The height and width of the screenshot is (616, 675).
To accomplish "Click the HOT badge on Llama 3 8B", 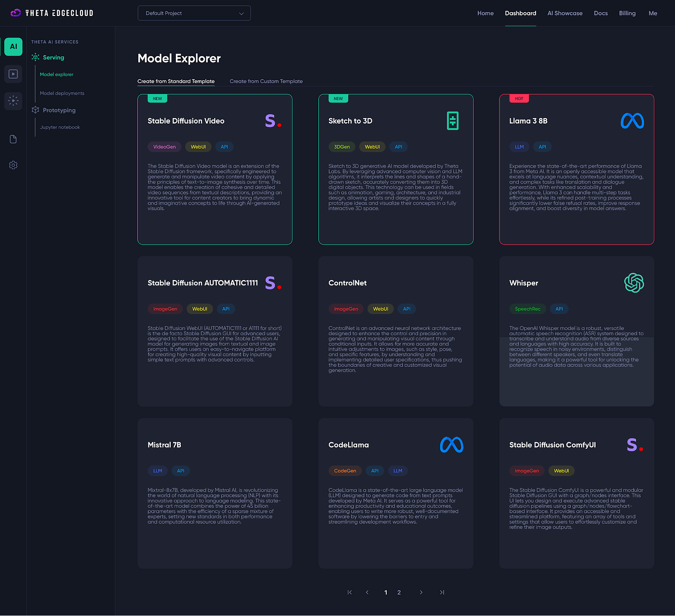I will (x=519, y=98).
